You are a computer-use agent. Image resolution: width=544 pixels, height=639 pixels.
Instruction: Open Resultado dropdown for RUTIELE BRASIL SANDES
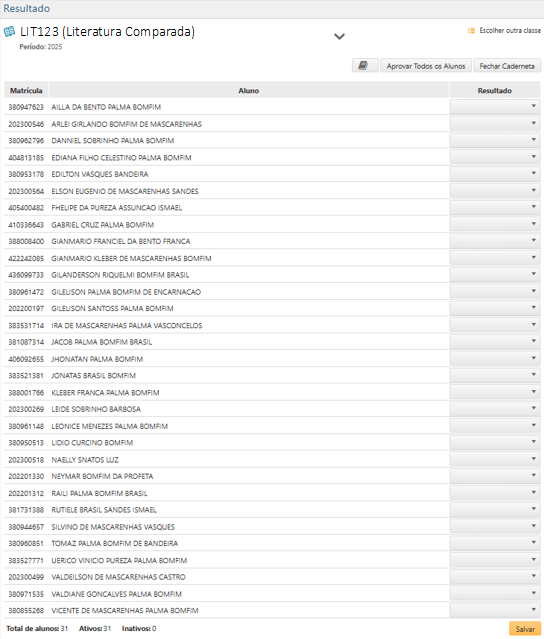pyautogui.click(x=495, y=510)
